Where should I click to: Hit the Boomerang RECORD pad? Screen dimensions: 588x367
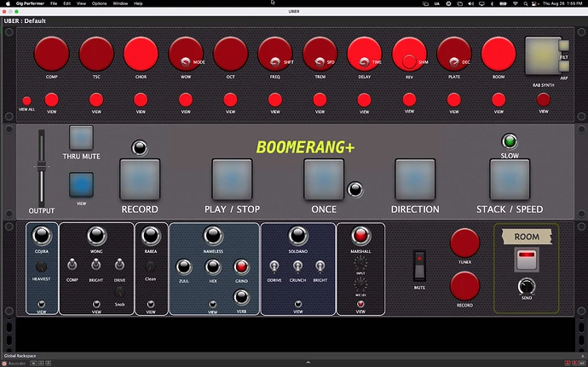(140, 178)
